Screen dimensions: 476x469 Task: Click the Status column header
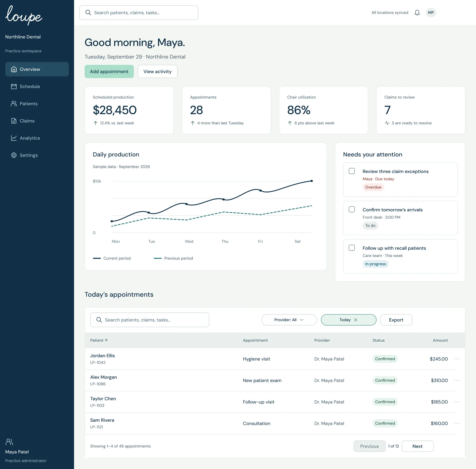click(378, 340)
